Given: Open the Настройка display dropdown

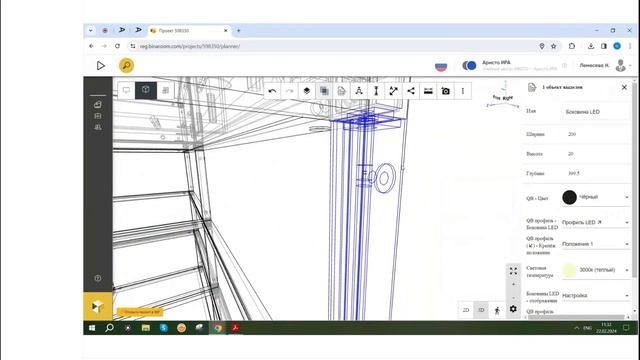Looking at the screenshot, I should pyautogui.click(x=596, y=295).
